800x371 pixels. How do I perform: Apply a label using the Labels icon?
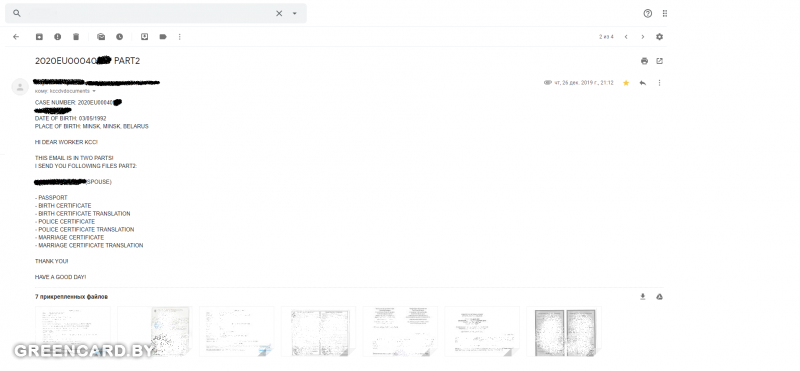tap(163, 37)
